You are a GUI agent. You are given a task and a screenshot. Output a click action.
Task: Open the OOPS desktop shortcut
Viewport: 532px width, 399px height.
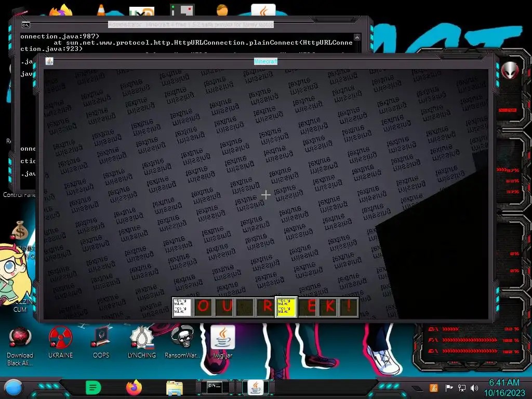coord(101,343)
